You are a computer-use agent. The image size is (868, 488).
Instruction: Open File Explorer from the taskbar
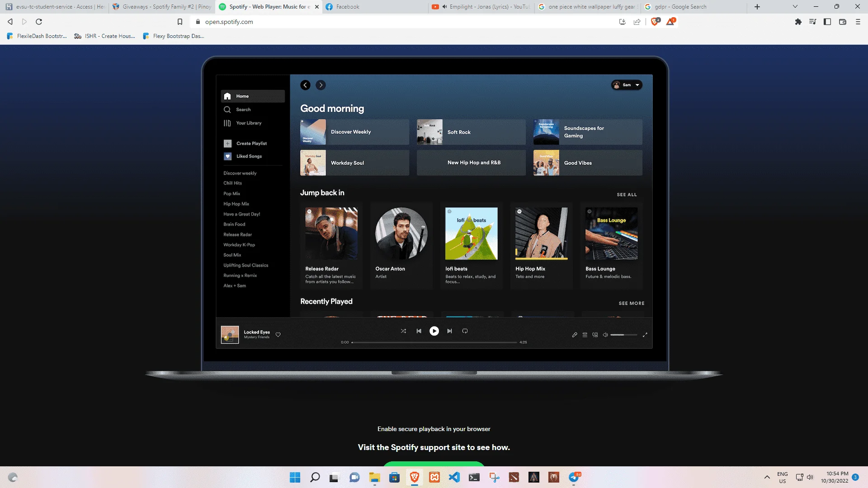click(375, 477)
